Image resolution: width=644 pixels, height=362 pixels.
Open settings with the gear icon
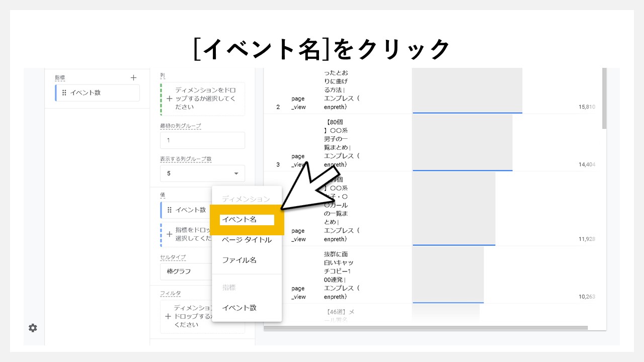click(32, 328)
